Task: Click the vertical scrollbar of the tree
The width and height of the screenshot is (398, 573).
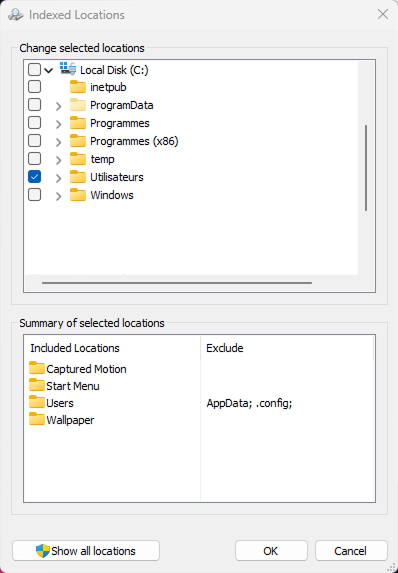Action: tap(366, 168)
